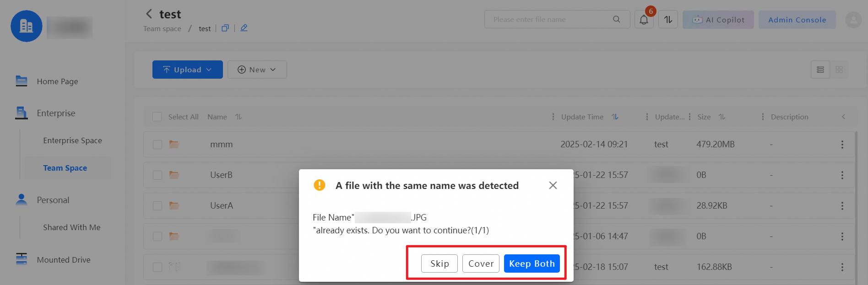Click the notification bell icon
Image resolution: width=868 pixels, height=285 pixels.
point(644,20)
